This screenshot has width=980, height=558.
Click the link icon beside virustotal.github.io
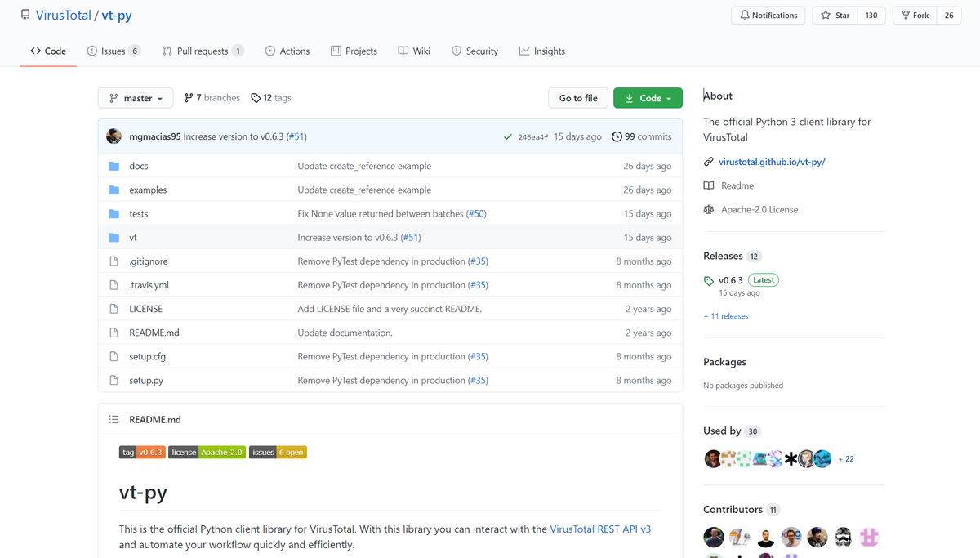coord(709,162)
